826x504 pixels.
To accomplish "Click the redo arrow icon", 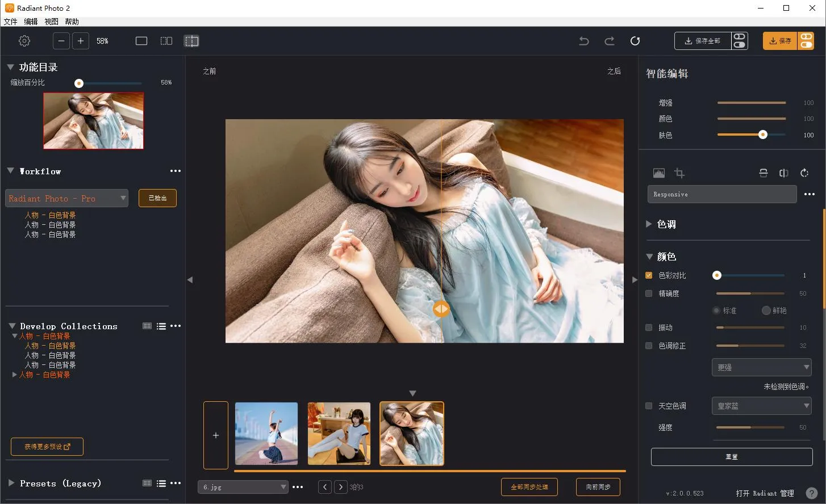I will [610, 41].
